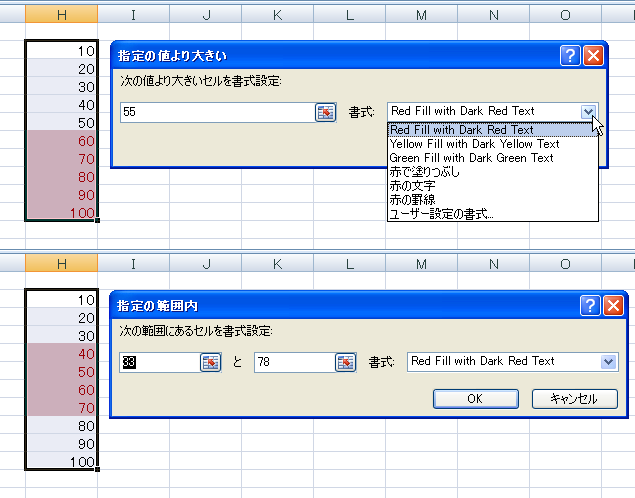Pick 赤の罫線 in the dropdown list
This screenshot has width=635, height=498.
pos(413,200)
